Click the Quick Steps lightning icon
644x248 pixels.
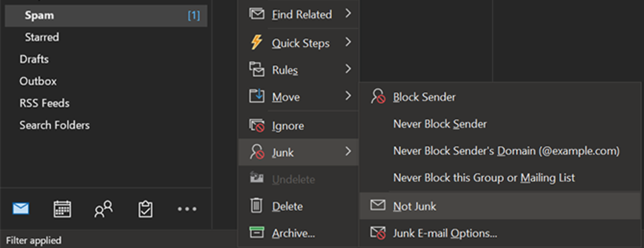click(257, 43)
